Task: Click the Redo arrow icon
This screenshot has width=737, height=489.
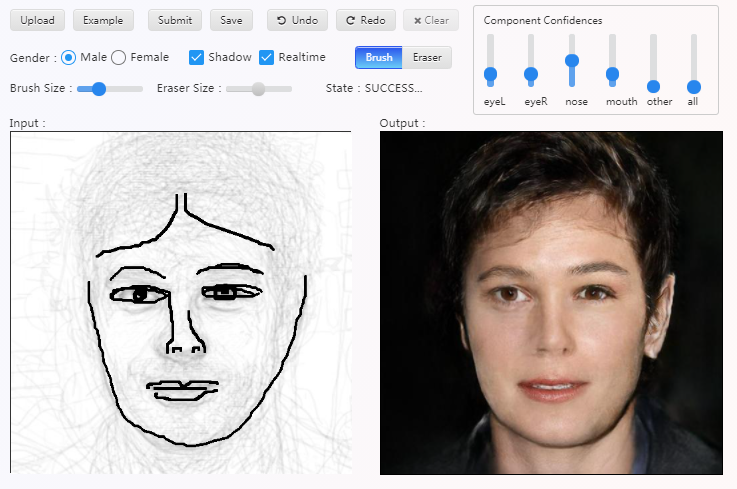Action: click(x=350, y=20)
